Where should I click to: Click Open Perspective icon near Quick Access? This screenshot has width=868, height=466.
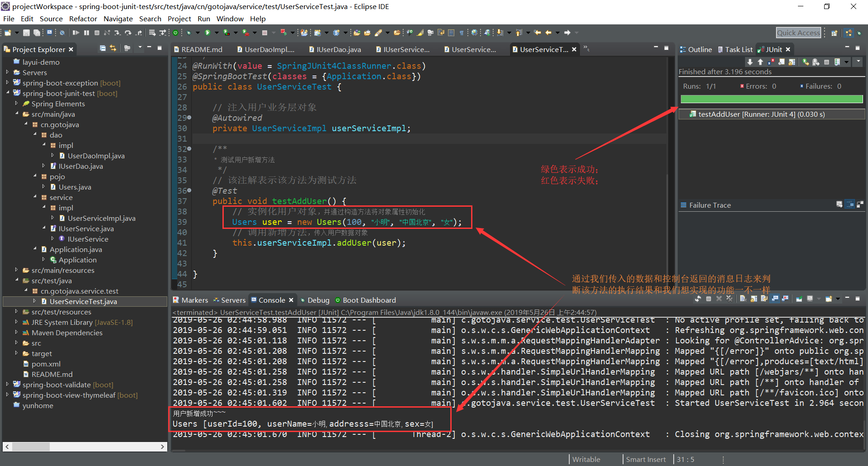tap(835, 33)
